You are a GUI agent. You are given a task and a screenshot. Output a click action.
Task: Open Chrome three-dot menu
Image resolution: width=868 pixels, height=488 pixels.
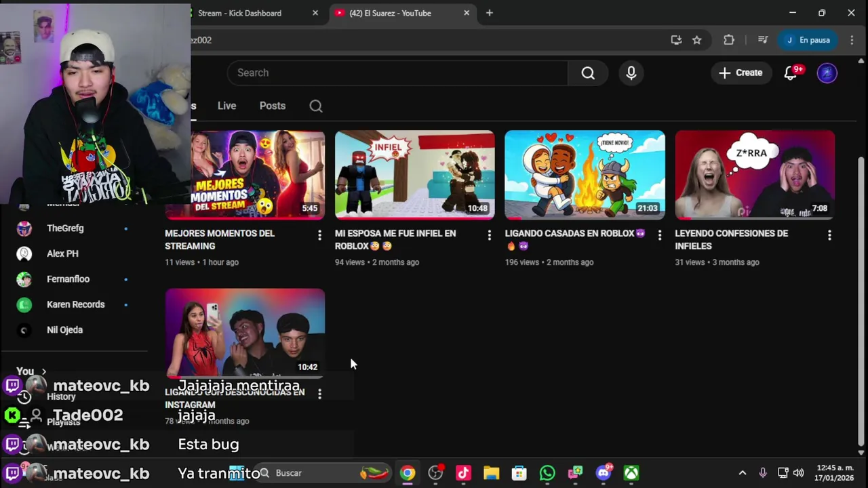852,40
